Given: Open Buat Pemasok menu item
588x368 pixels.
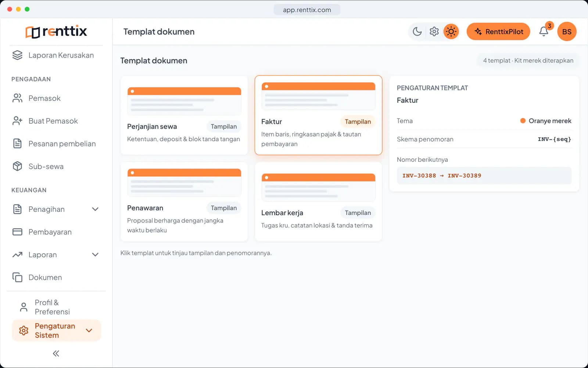Looking at the screenshot, I should pos(56,121).
